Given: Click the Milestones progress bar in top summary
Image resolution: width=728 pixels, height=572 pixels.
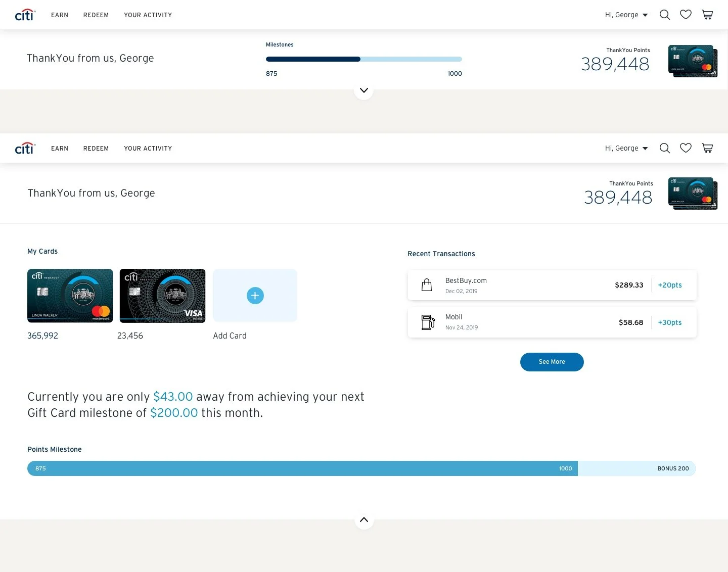Looking at the screenshot, I should (x=364, y=59).
